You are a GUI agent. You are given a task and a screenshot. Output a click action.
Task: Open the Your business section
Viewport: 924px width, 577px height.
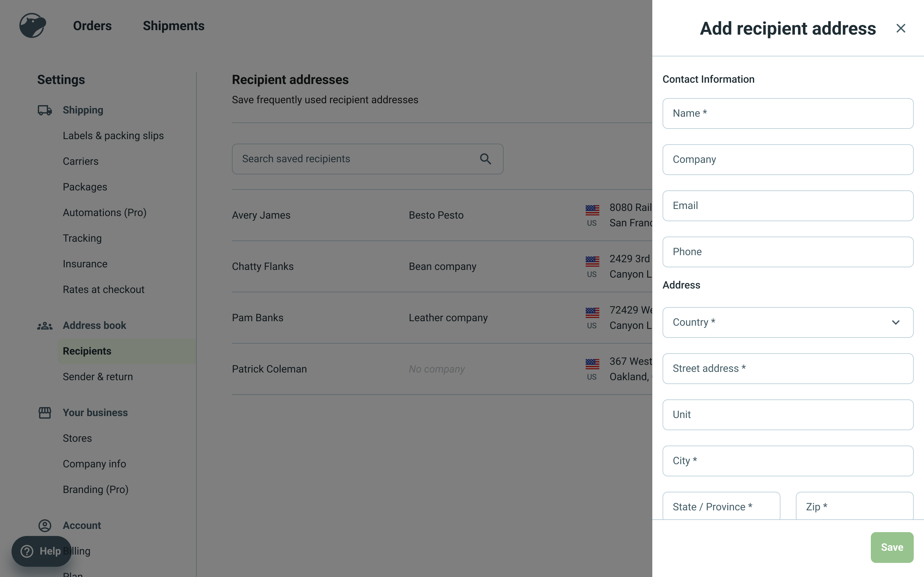pyautogui.click(x=95, y=413)
